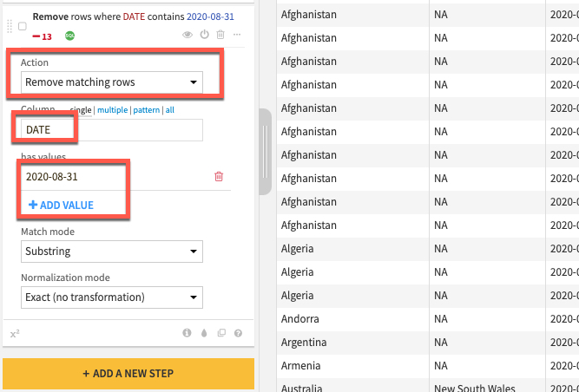This screenshot has width=579, height=392.
Task: Expand the Match mode 'Substring' dropdown
Action: click(x=112, y=252)
